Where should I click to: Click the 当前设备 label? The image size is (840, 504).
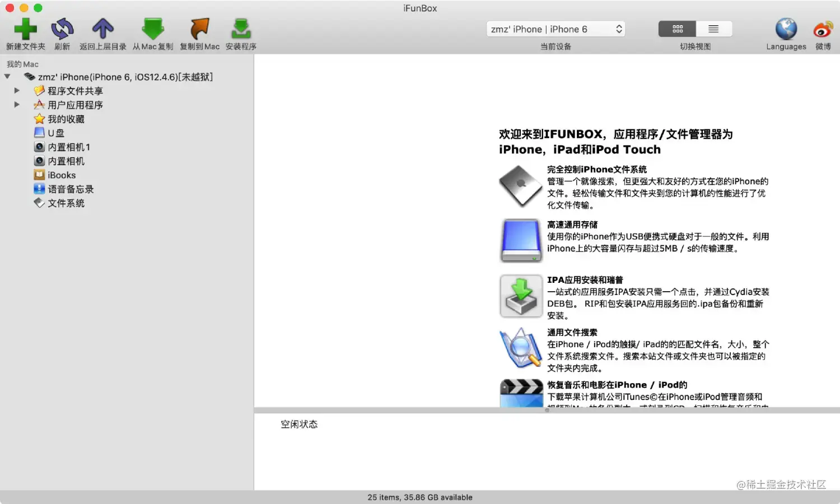(x=556, y=46)
